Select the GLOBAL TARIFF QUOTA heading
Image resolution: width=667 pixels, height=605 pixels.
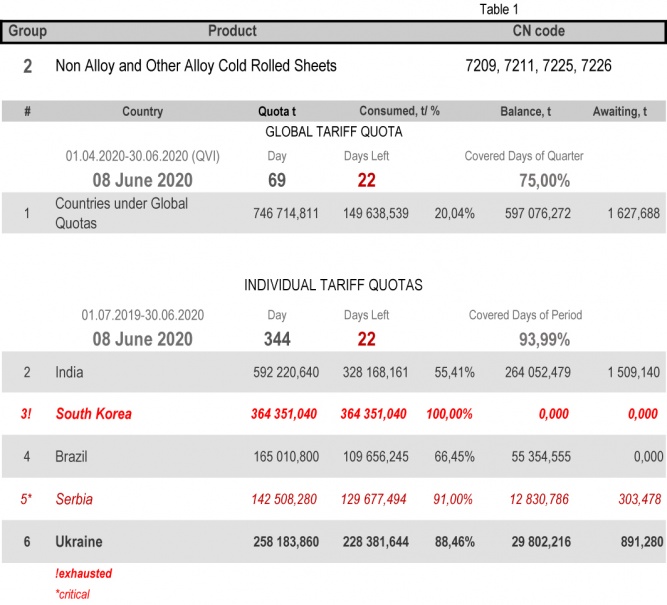point(333,132)
